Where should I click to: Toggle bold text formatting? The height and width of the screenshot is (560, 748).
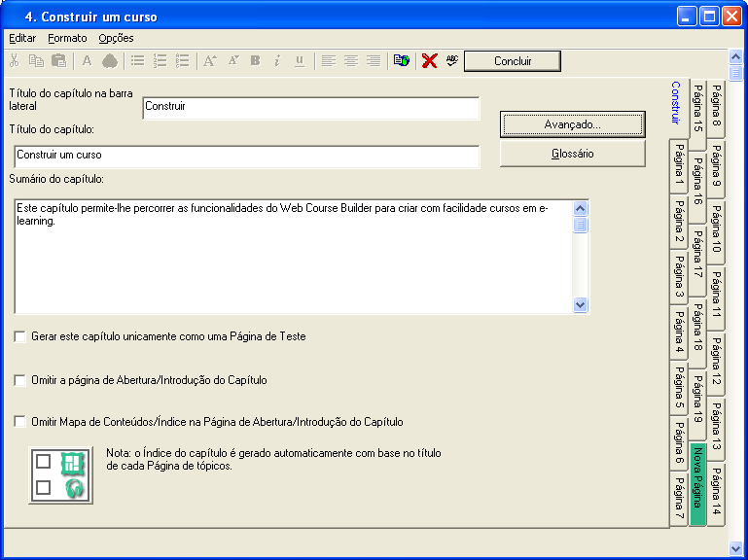[x=255, y=61]
